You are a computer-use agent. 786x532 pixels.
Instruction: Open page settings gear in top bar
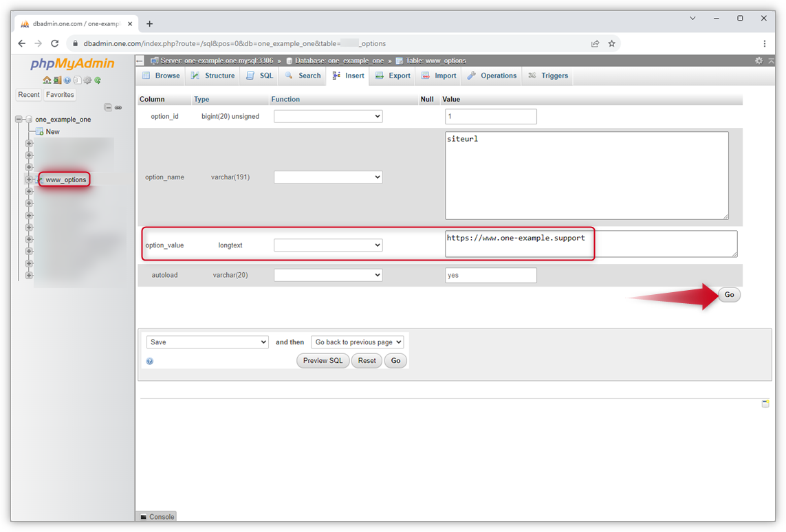pos(758,60)
